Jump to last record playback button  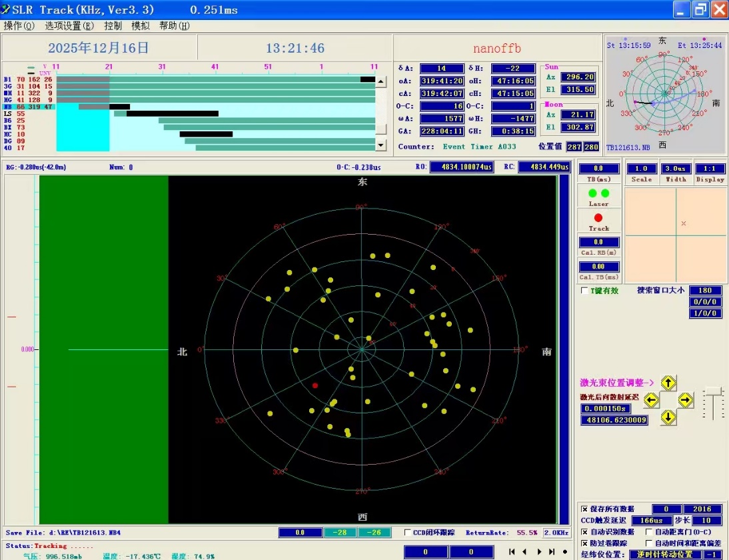tap(552, 552)
